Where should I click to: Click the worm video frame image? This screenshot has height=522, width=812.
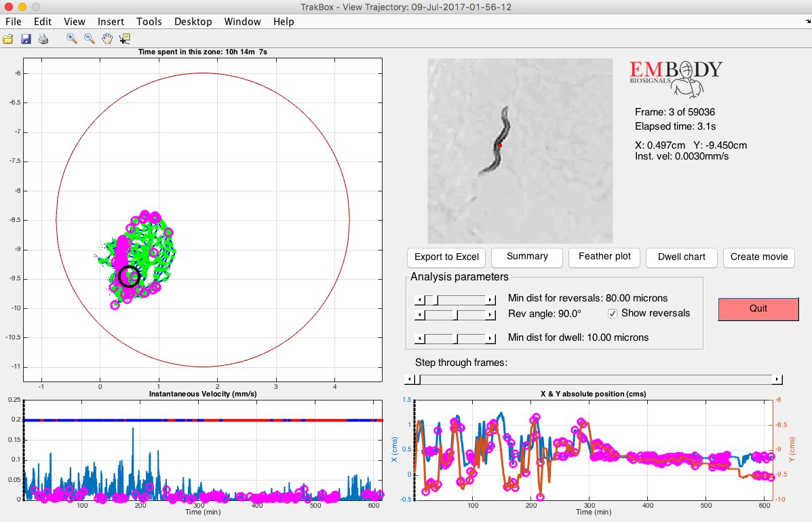tap(520, 151)
